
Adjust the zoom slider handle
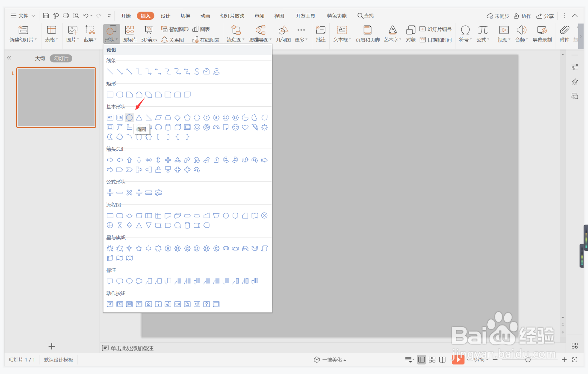[x=528, y=360]
